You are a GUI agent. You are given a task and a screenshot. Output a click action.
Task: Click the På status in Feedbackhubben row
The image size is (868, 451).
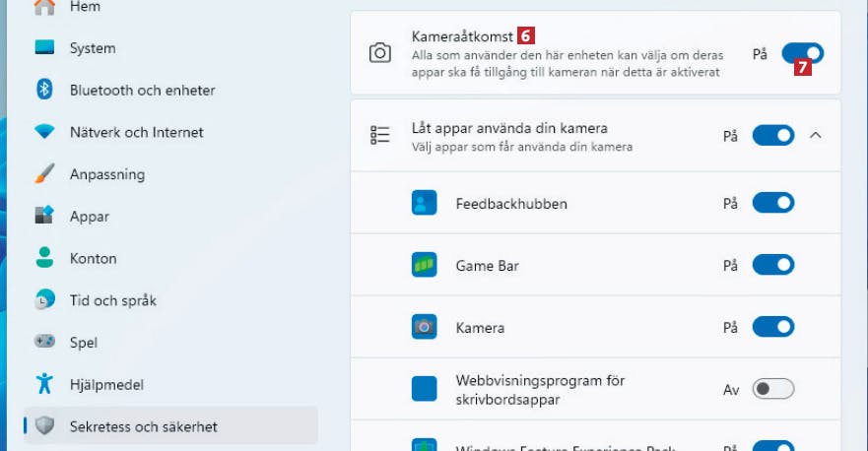(730, 204)
